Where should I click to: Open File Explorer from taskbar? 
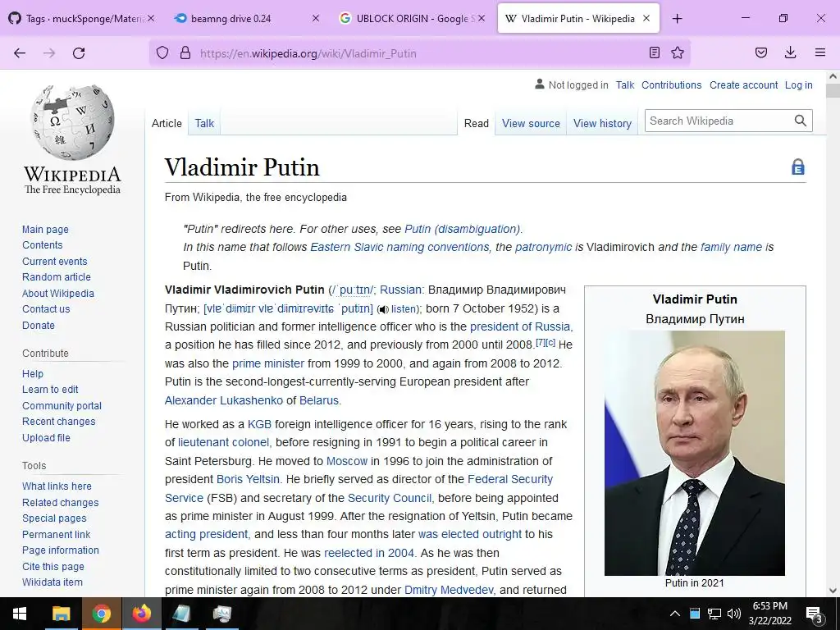(61, 614)
